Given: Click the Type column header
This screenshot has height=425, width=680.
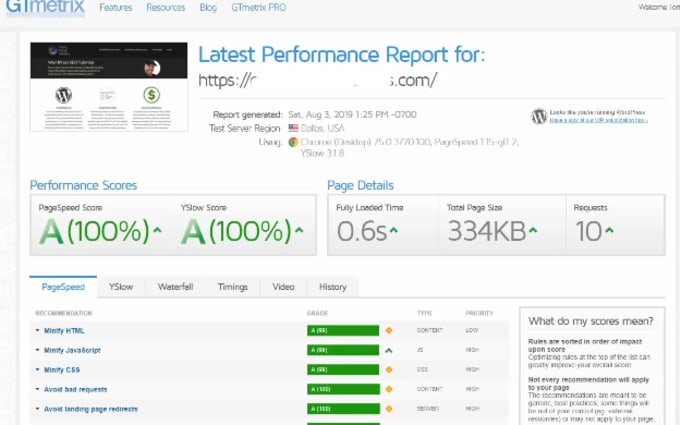Looking at the screenshot, I should (424, 313).
